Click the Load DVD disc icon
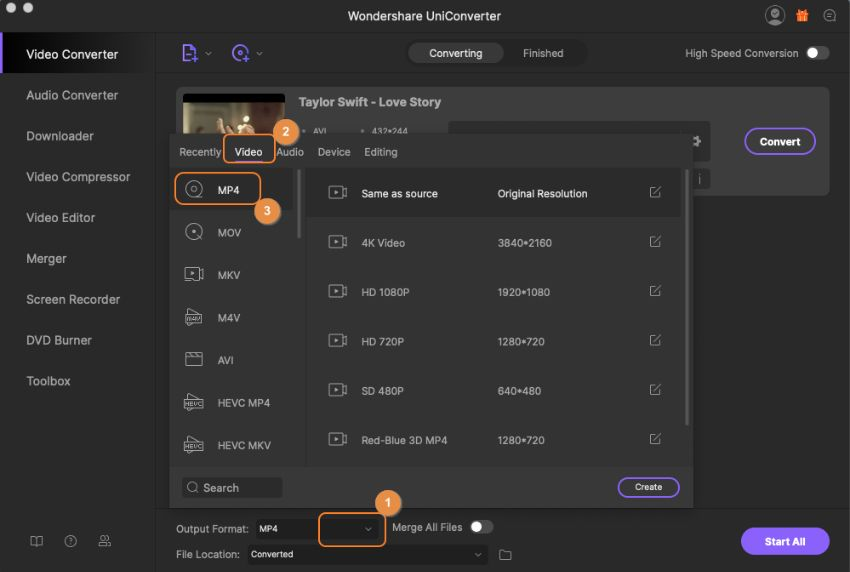The height and width of the screenshot is (572, 850). (x=240, y=53)
